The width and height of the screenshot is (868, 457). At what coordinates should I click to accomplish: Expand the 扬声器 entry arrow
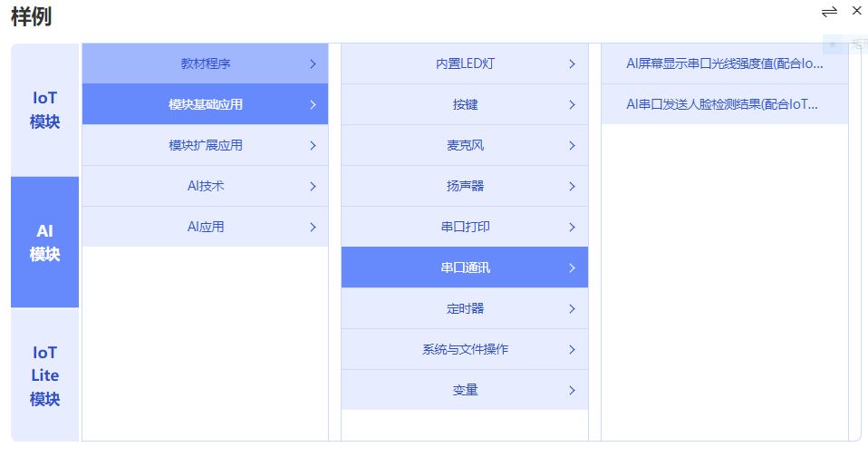click(x=572, y=187)
